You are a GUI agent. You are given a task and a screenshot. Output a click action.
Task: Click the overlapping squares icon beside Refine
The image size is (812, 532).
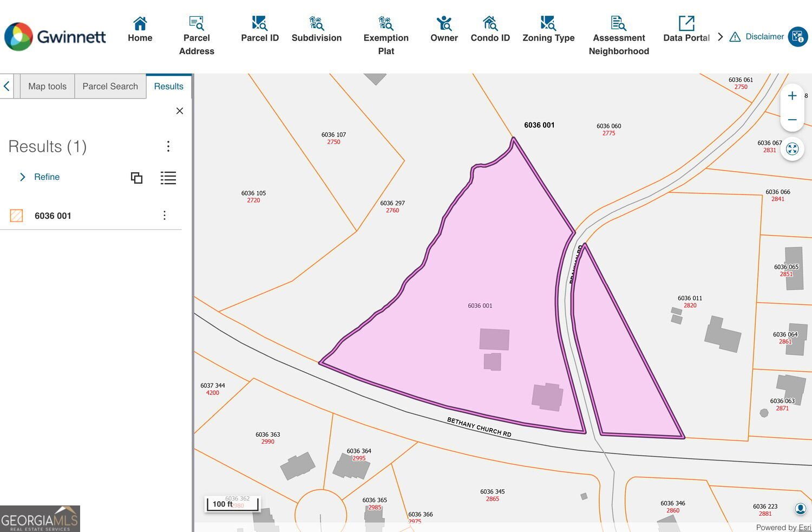(136, 178)
